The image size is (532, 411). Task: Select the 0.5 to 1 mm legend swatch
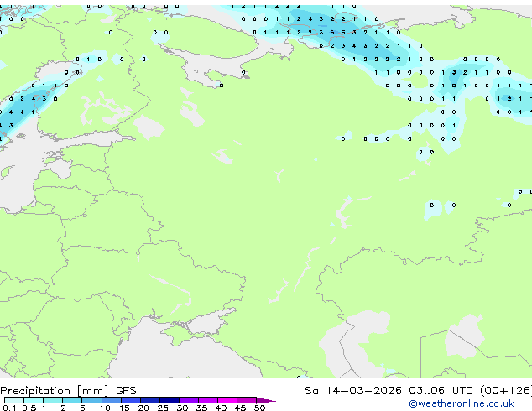[x=34, y=400]
